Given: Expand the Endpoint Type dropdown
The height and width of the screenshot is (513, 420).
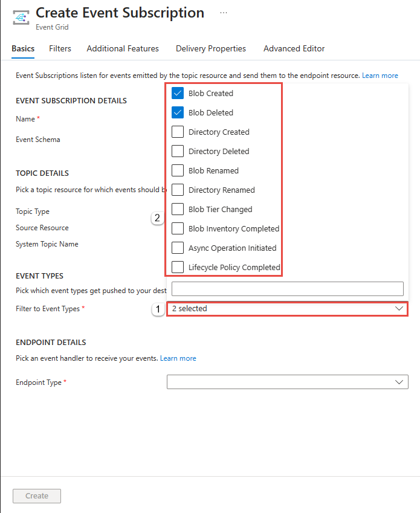Looking at the screenshot, I should 288,382.
